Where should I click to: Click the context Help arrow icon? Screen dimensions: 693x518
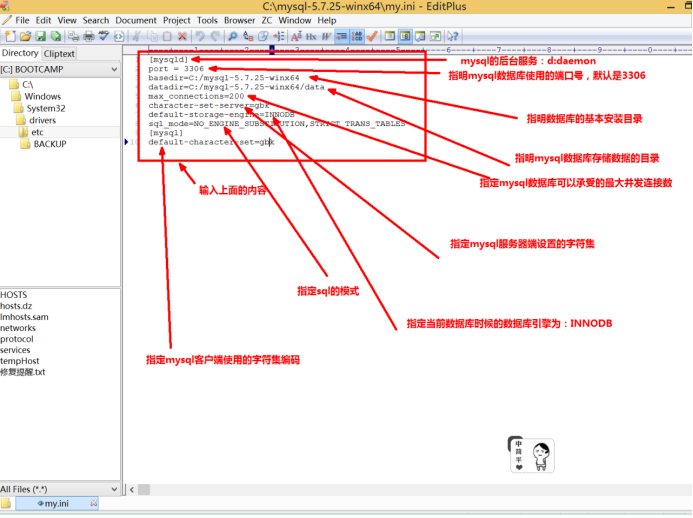453,36
